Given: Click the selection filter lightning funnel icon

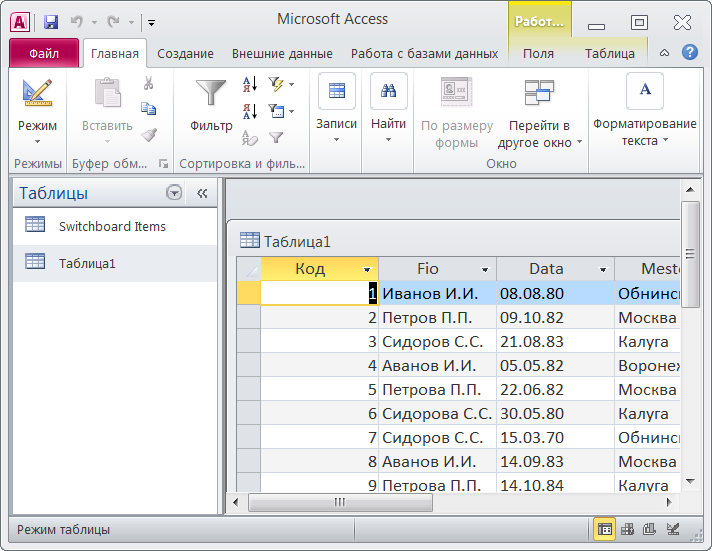Looking at the screenshot, I should pos(276,84).
